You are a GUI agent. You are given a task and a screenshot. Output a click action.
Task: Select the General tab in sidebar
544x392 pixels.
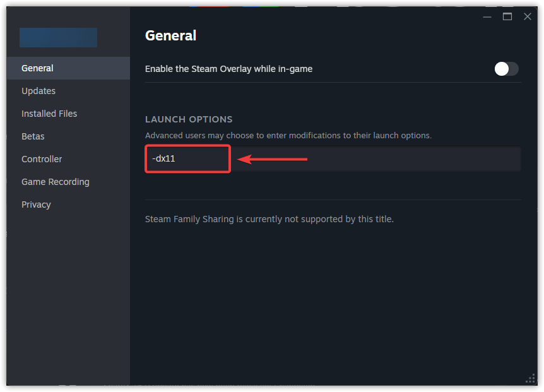(x=37, y=68)
